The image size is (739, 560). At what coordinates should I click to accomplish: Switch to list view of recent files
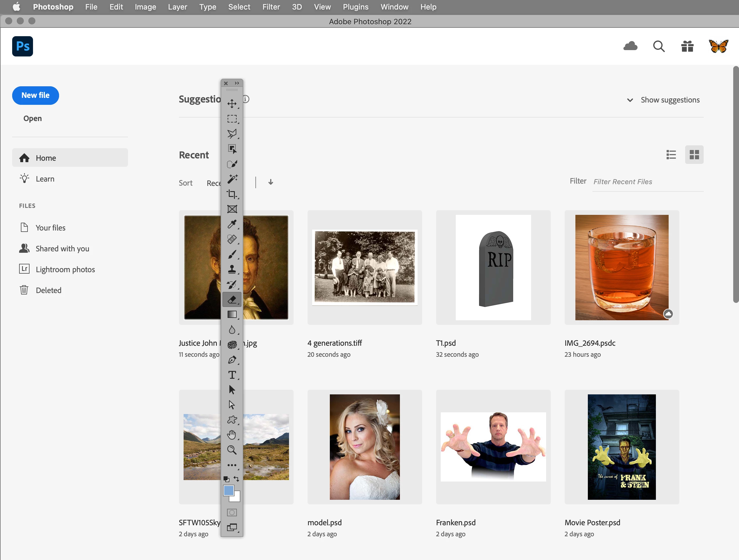(671, 155)
